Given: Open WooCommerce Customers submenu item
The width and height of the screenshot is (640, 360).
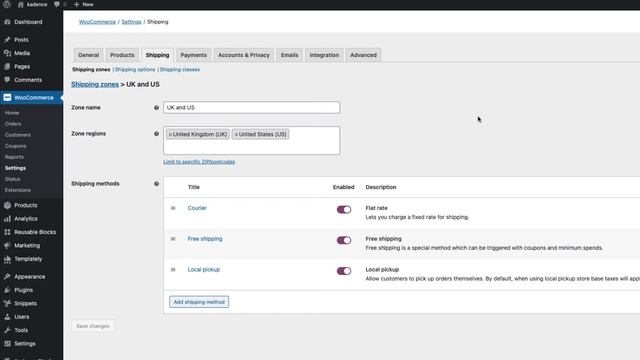Looking at the screenshot, I should coord(18,135).
